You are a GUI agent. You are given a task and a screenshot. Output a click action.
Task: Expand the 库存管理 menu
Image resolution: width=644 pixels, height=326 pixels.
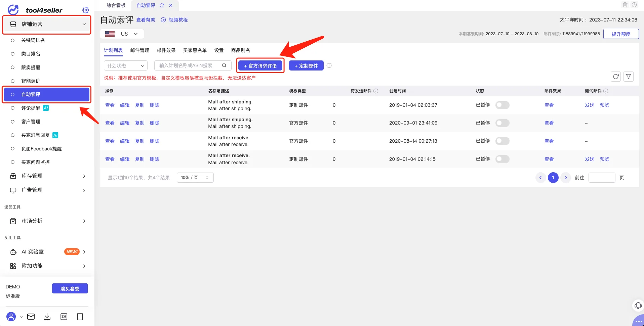47,176
